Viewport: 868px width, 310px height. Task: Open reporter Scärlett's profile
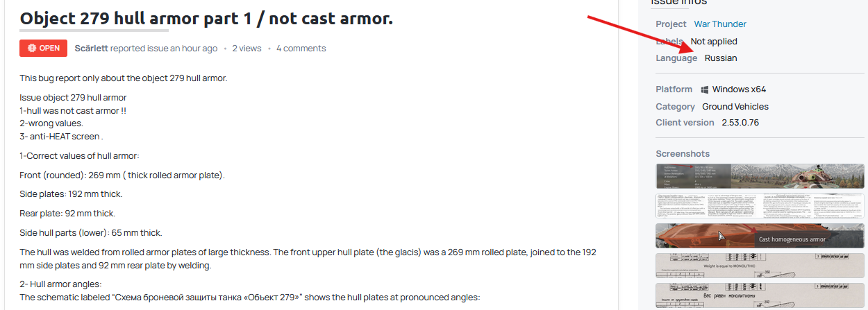(x=91, y=49)
